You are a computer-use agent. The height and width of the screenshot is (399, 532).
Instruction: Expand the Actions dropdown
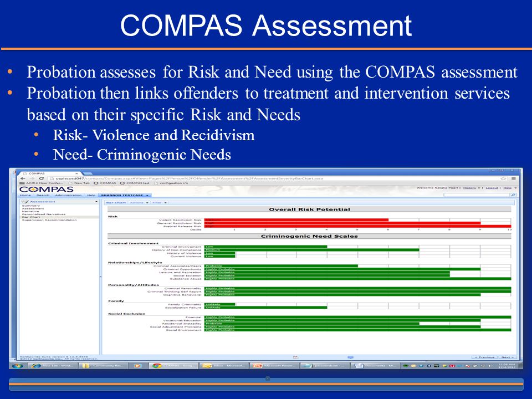[139, 203]
